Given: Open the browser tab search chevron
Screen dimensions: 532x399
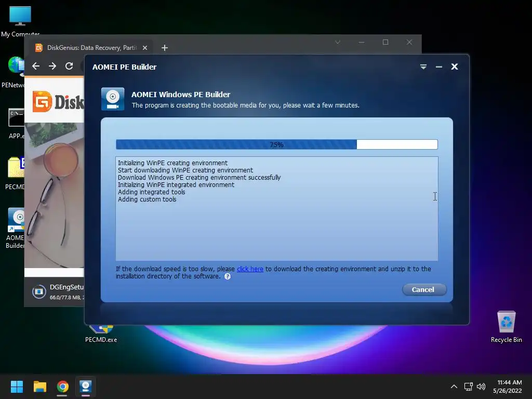Looking at the screenshot, I should [338, 42].
